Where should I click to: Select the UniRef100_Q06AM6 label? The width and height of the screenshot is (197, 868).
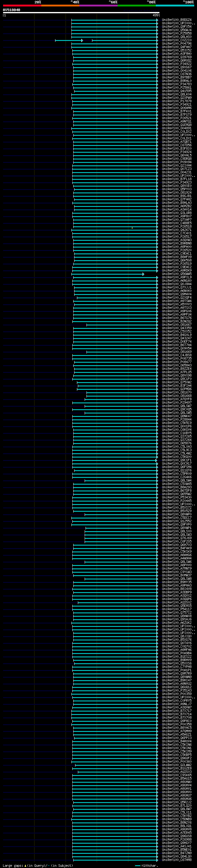[177, 108]
